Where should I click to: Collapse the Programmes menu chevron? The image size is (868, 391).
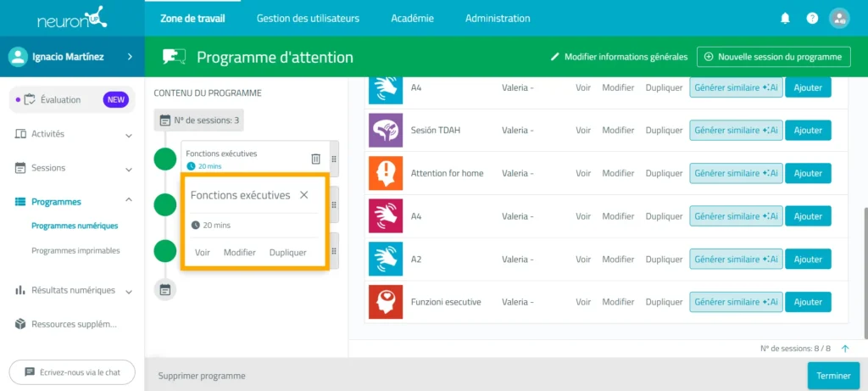129,199
